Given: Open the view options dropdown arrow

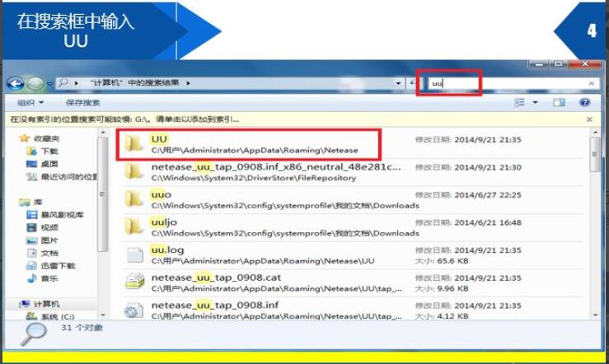Looking at the screenshot, I should coord(535,102).
